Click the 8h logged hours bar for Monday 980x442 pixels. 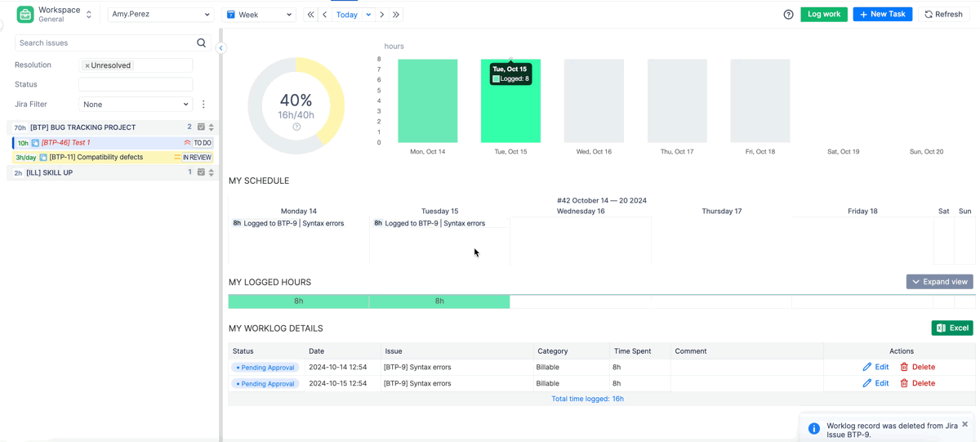[298, 301]
